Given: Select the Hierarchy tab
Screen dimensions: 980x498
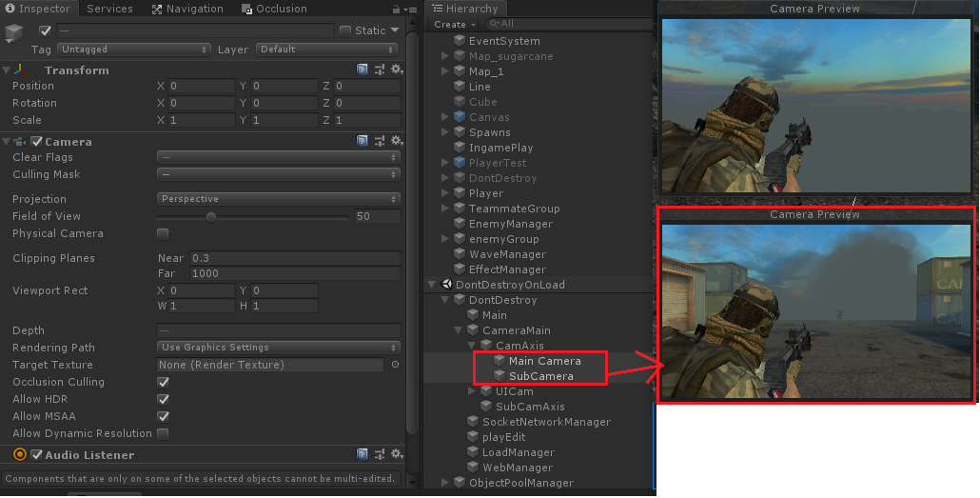Looking at the screenshot, I should click(465, 9).
